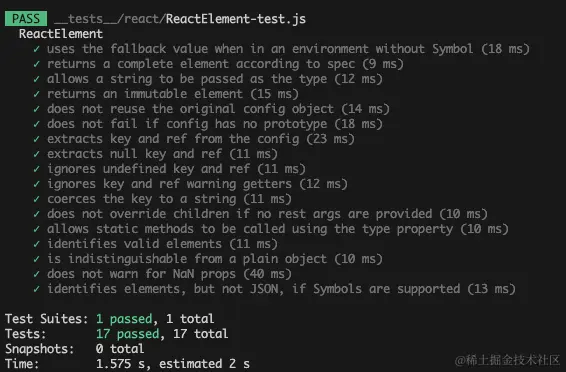Image resolution: width=566 pixels, height=372 pixels.
Task: Click the '1.575 s' time value
Action: (x=122, y=364)
